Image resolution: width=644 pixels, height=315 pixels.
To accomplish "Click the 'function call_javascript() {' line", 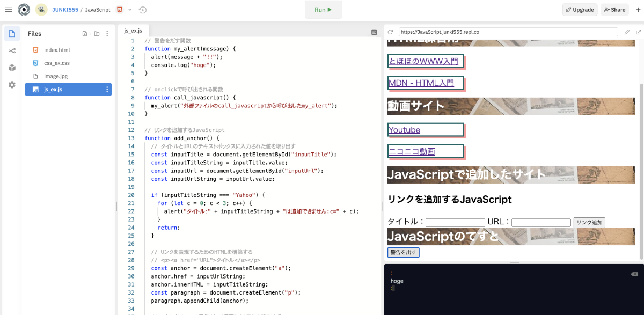I will tap(190, 97).
